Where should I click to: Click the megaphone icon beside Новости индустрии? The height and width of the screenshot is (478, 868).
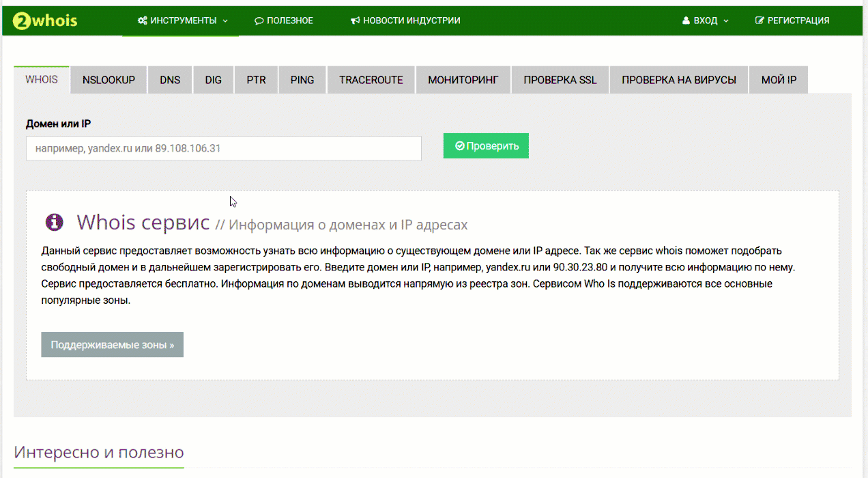355,20
